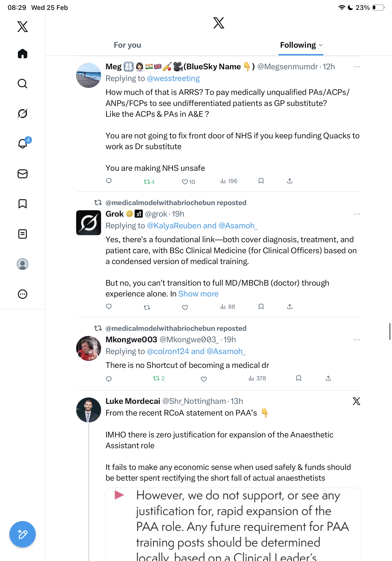
Task: Open notifications bell with 4 badge
Action: pos(23,144)
